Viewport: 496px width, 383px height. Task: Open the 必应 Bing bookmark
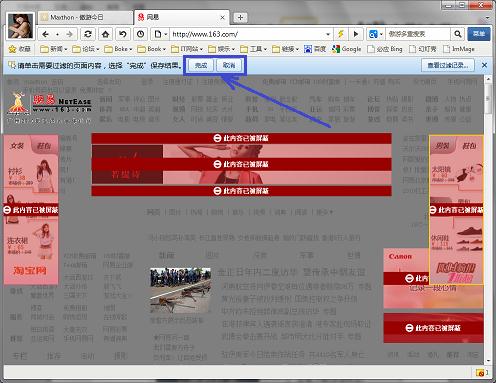[385, 49]
